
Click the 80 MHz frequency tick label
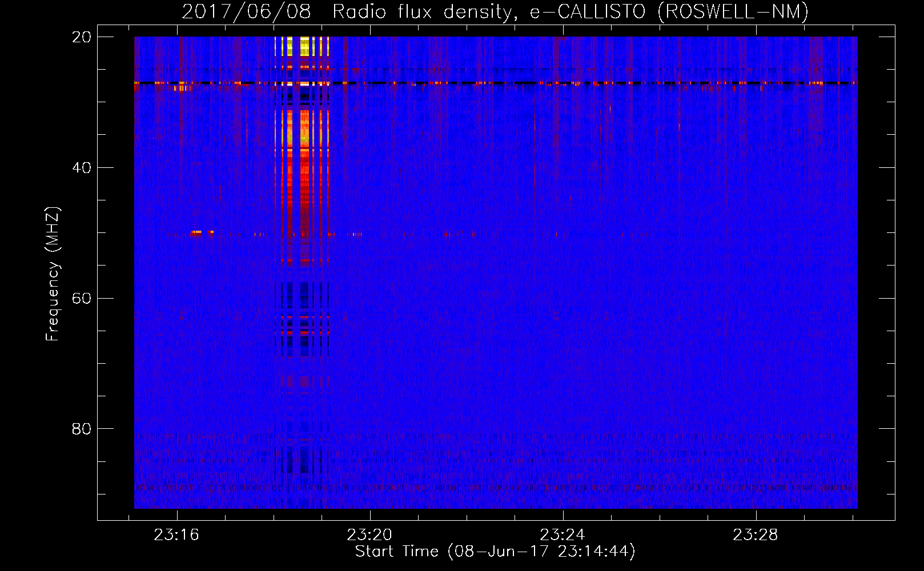tap(82, 429)
